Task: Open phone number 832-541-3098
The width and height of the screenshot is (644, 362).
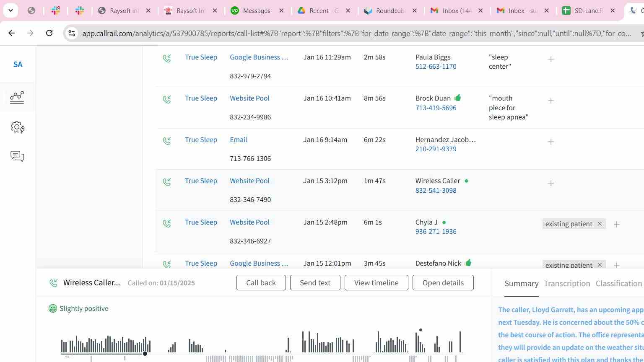Action: coord(436,191)
